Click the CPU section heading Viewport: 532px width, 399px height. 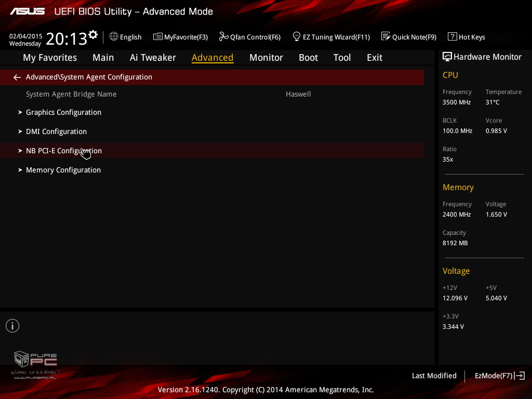(x=450, y=75)
